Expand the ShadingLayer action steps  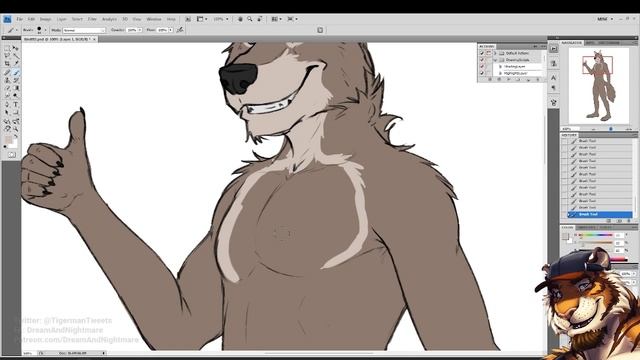[500, 66]
